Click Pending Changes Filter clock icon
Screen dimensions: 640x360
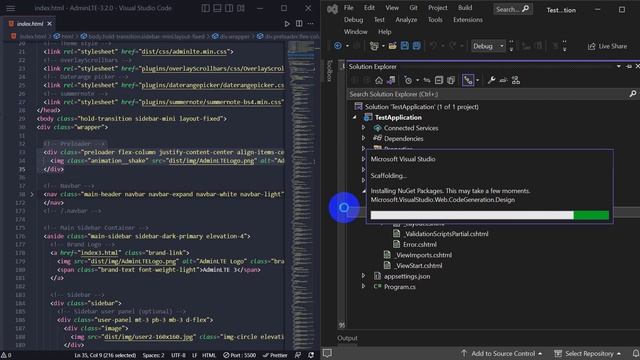[x=408, y=80]
